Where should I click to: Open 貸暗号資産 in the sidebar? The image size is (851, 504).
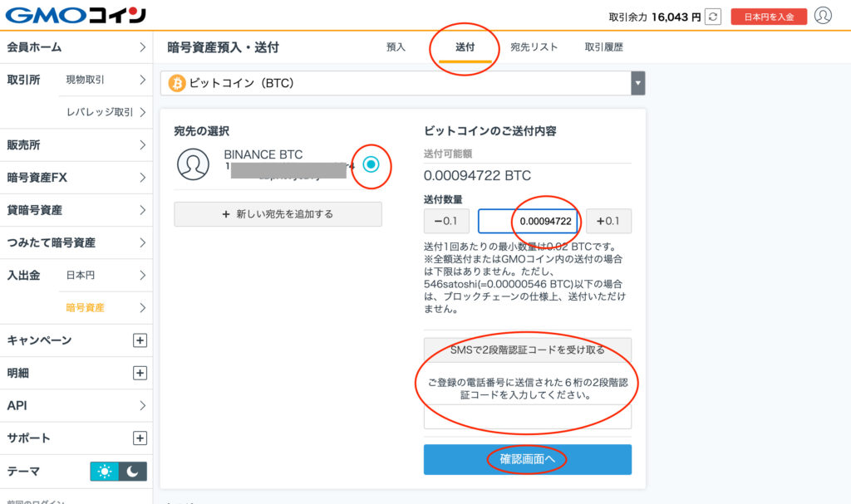click(76, 210)
